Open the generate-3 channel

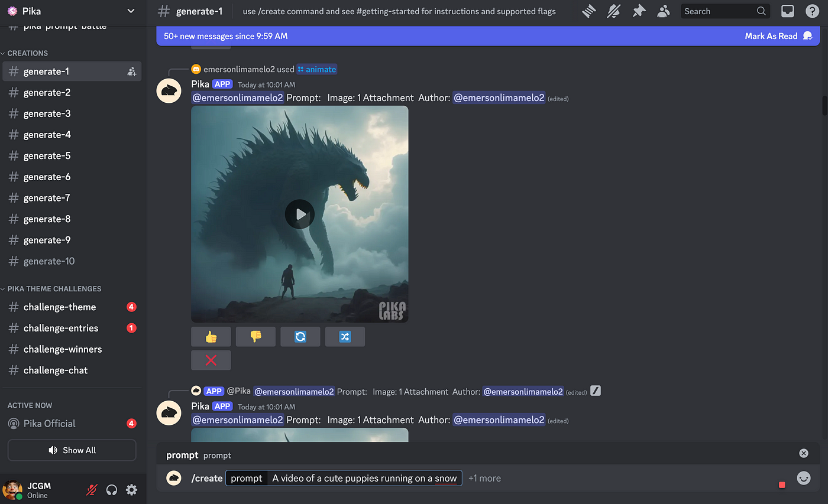(x=72, y=113)
